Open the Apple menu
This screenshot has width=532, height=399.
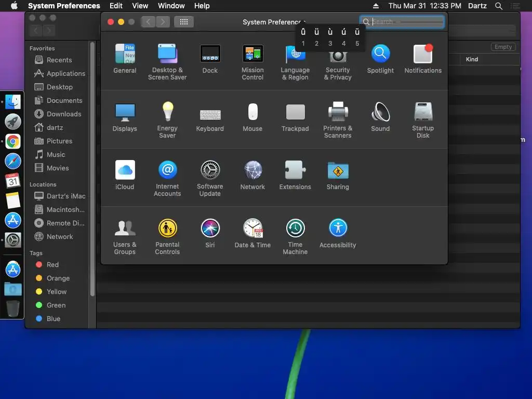coord(14,6)
